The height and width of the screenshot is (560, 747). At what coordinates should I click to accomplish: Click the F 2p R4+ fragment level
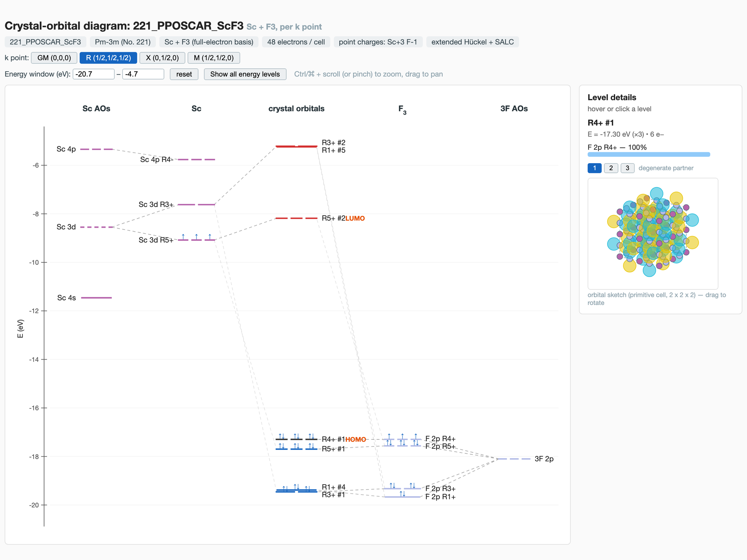[402, 439]
